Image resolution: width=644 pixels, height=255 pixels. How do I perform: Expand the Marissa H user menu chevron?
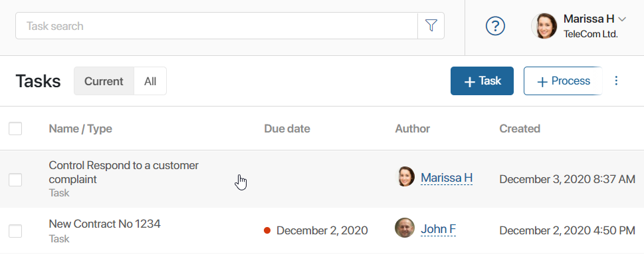click(x=622, y=19)
